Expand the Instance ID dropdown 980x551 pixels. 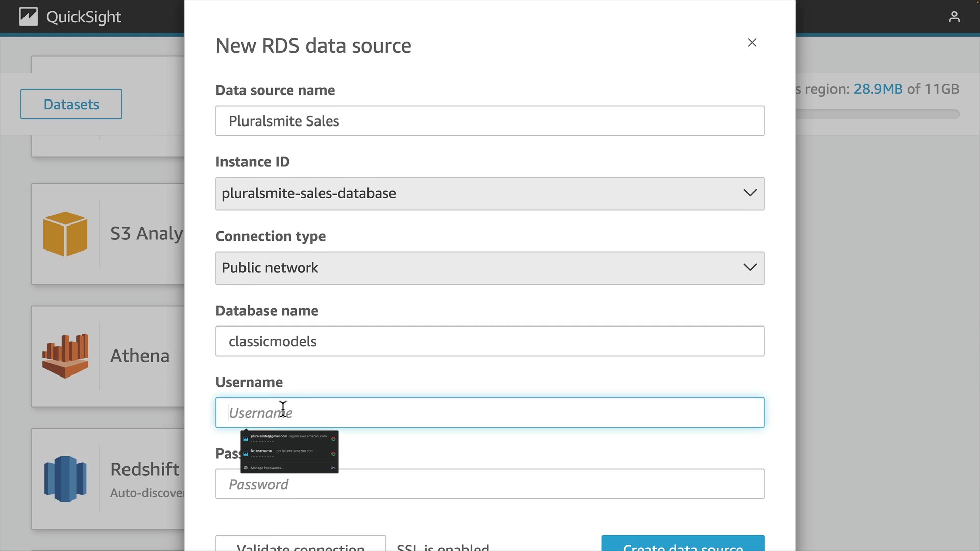tap(489, 193)
